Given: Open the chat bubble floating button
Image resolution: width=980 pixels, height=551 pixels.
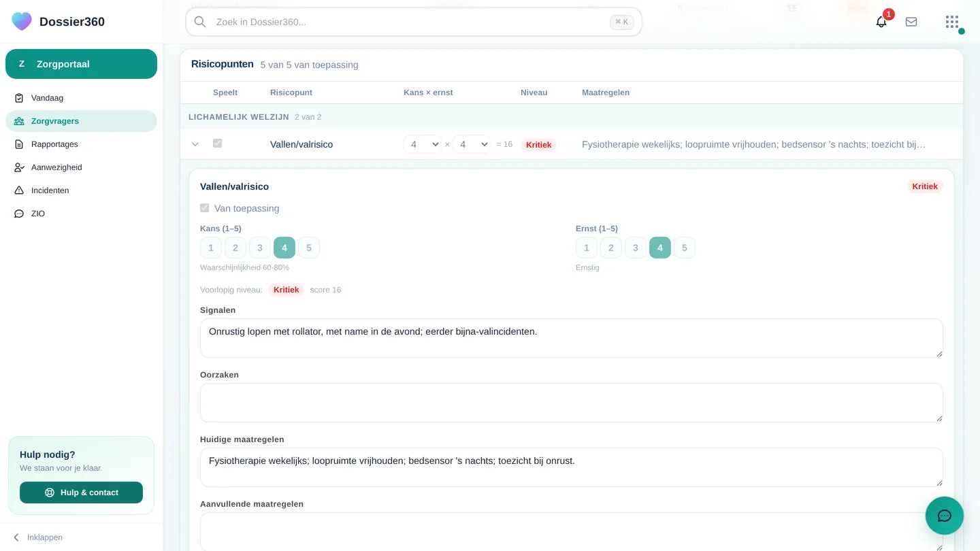Looking at the screenshot, I should pos(945,516).
